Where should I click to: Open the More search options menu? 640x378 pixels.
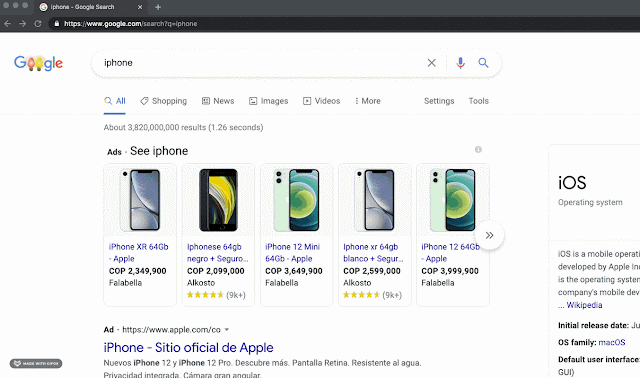click(x=368, y=101)
